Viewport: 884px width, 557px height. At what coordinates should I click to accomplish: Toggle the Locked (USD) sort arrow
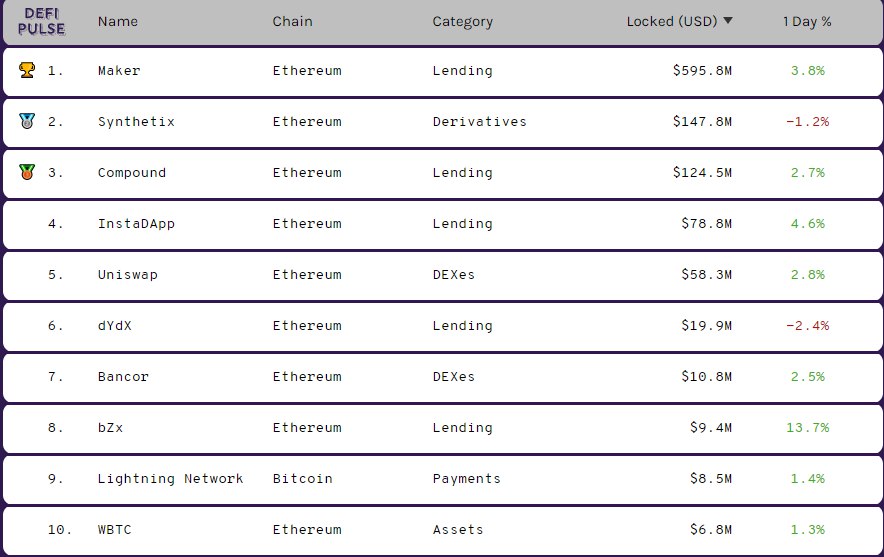[x=728, y=21]
